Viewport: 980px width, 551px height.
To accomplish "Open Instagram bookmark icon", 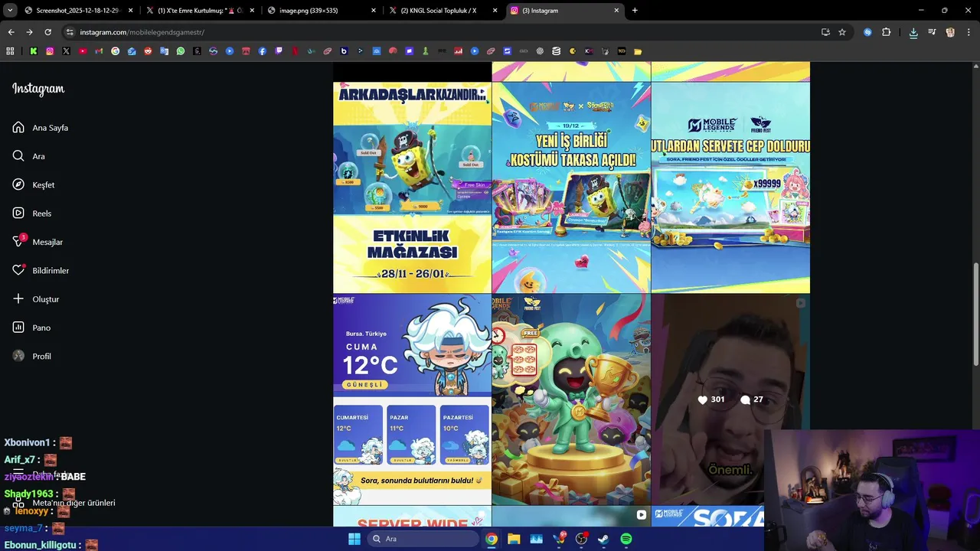I will click(x=50, y=51).
